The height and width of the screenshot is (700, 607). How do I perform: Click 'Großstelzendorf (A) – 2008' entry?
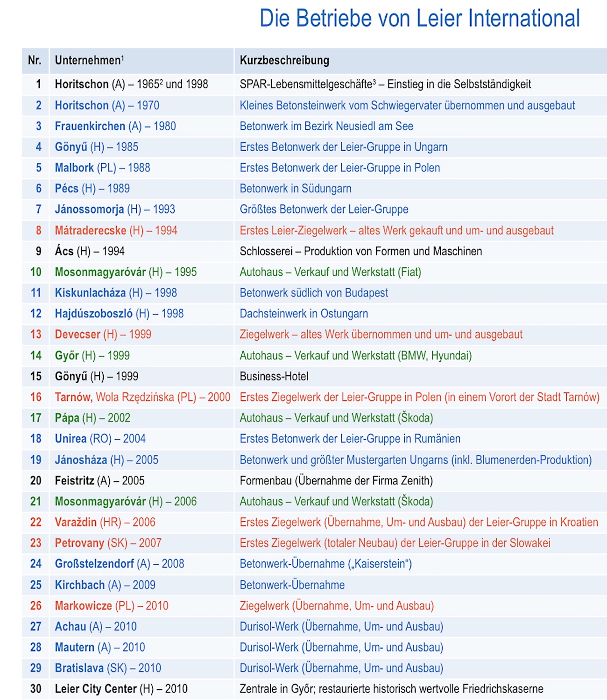pos(120,564)
